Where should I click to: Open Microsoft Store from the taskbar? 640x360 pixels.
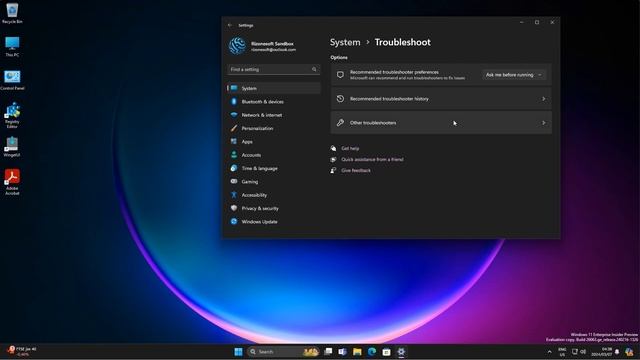pyautogui.click(x=387, y=352)
